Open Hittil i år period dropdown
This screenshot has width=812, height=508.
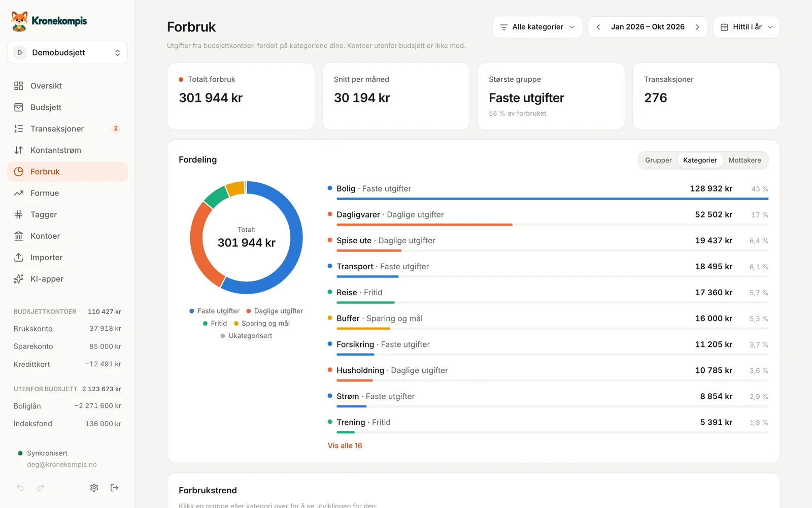[747, 27]
